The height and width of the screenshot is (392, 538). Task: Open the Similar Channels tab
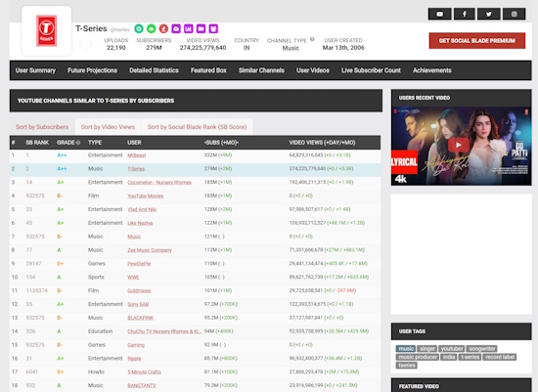coord(261,70)
